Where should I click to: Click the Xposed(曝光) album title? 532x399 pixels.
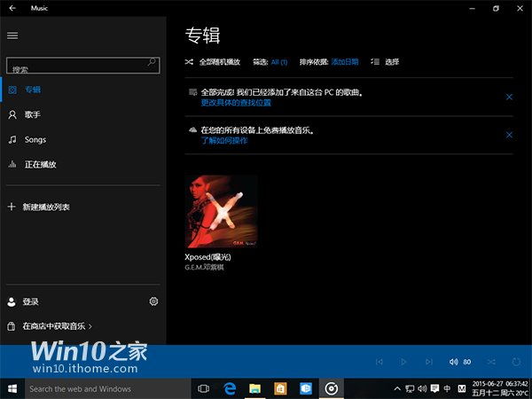207,257
